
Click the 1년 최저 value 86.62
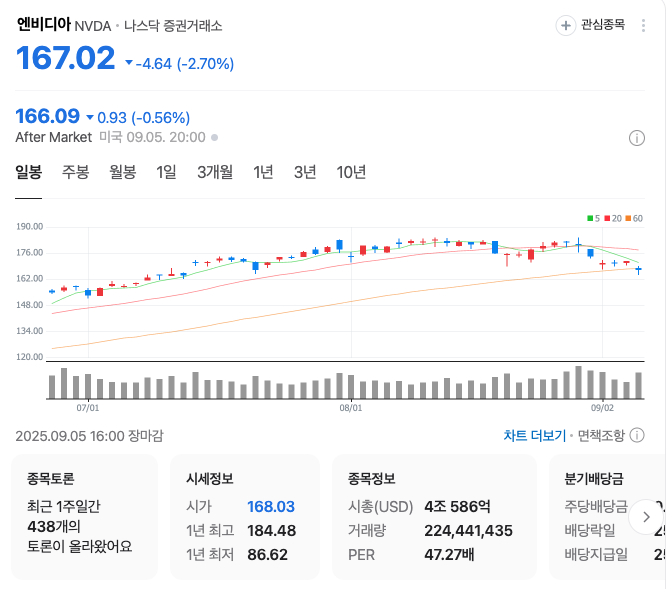(x=268, y=555)
